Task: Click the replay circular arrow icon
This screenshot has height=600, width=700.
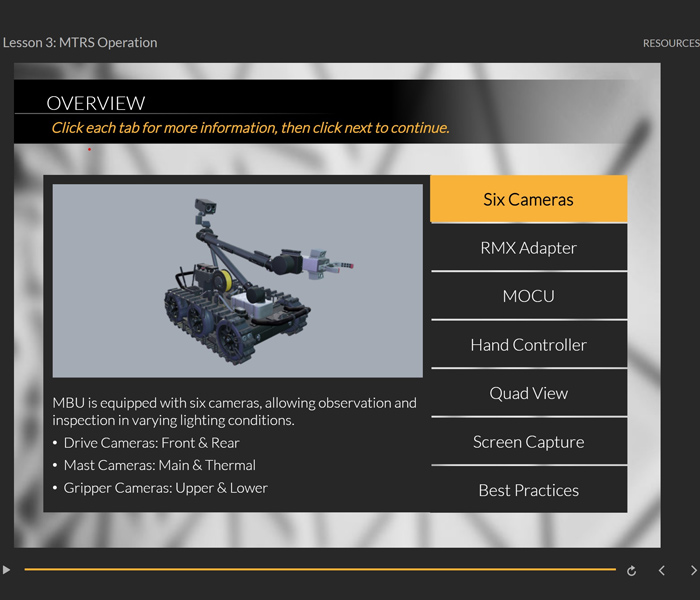Action: (x=631, y=571)
